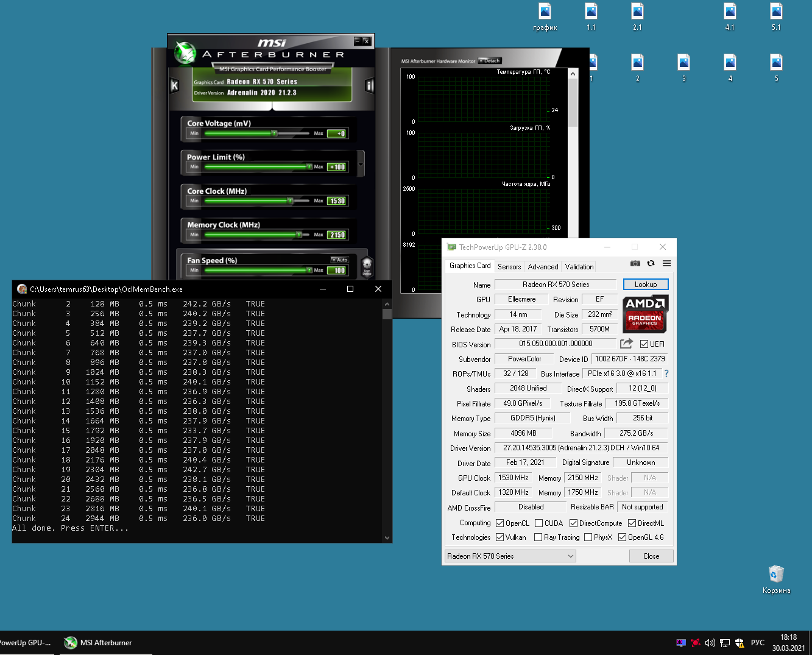Switch to the Sensors tab

[x=509, y=267]
